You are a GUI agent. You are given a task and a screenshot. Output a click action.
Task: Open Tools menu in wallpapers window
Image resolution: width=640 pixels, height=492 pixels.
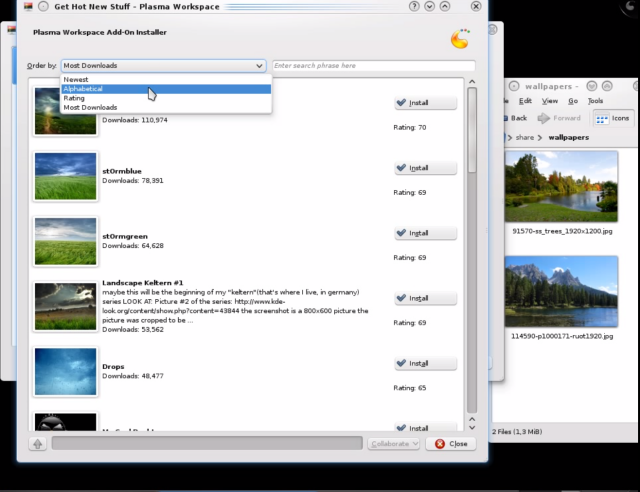pos(595,101)
